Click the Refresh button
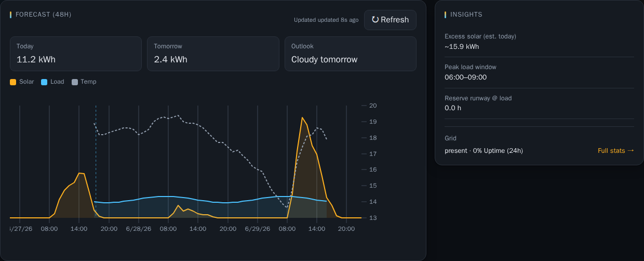The height and width of the screenshot is (261, 644). tap(390, 20)
